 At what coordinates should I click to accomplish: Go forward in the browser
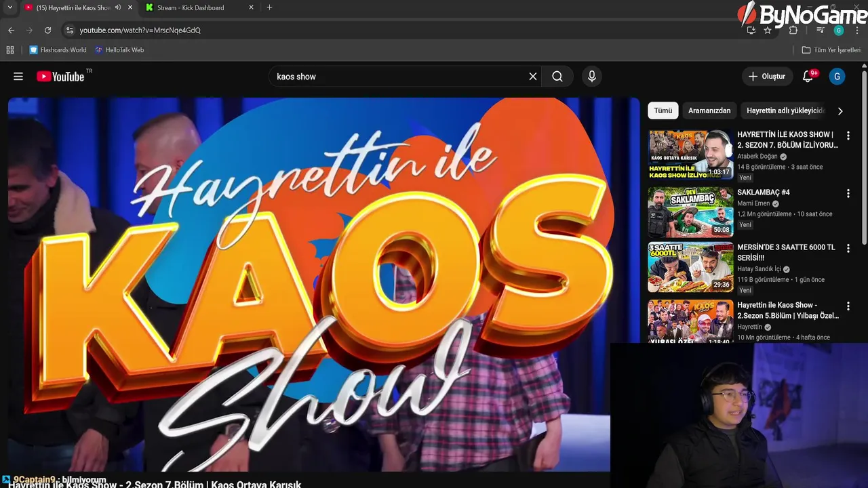pos(29,30)
